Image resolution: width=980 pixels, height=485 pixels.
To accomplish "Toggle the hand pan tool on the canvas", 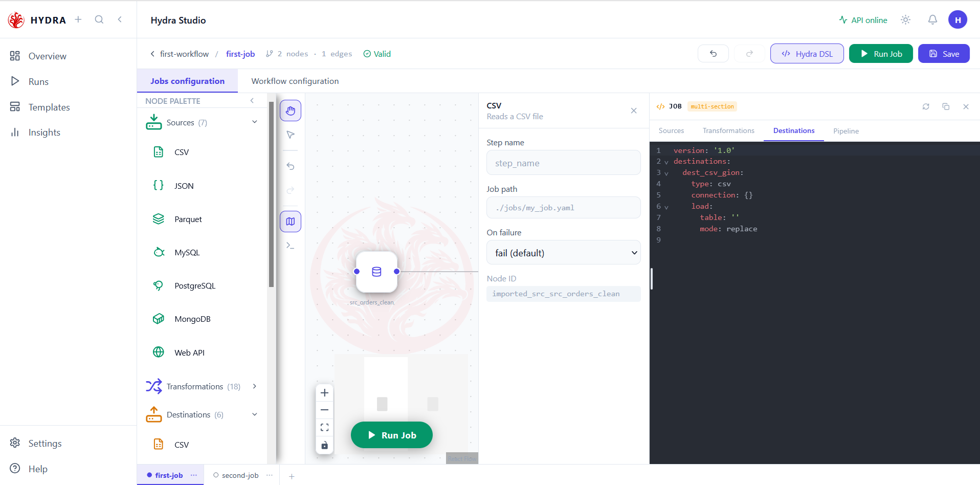I will point(291,111).
